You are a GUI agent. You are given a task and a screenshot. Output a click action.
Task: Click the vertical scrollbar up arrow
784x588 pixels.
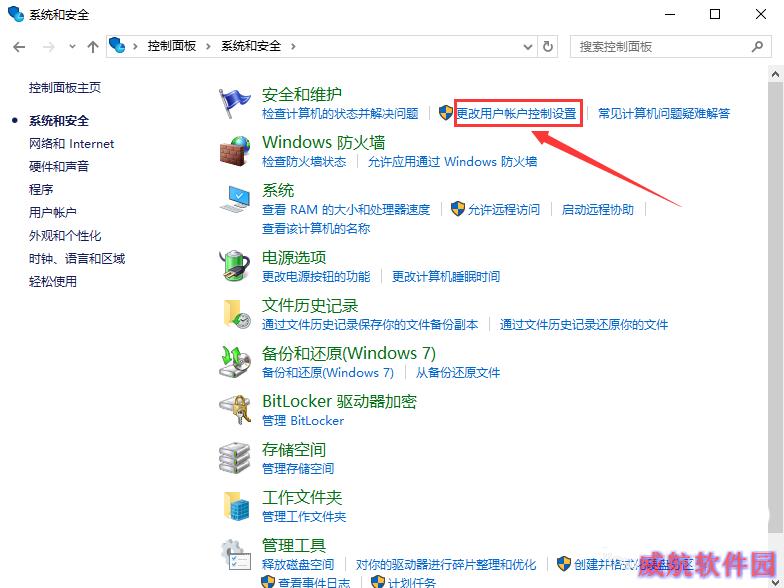[776, 74]
